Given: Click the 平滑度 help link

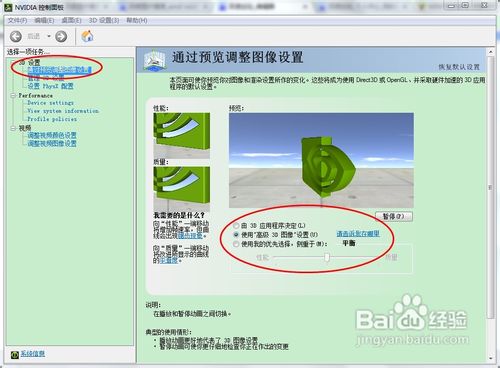Looking at the screenshot, I should tap(169, 260).
